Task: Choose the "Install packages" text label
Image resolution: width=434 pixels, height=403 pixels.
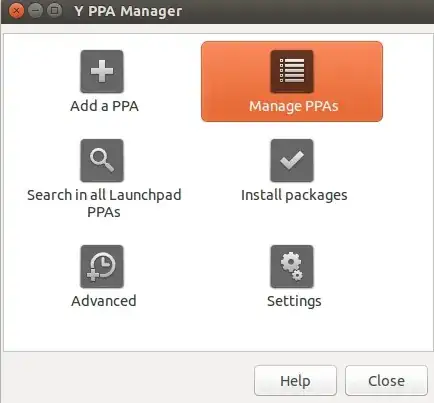Action: click(294, 195)
